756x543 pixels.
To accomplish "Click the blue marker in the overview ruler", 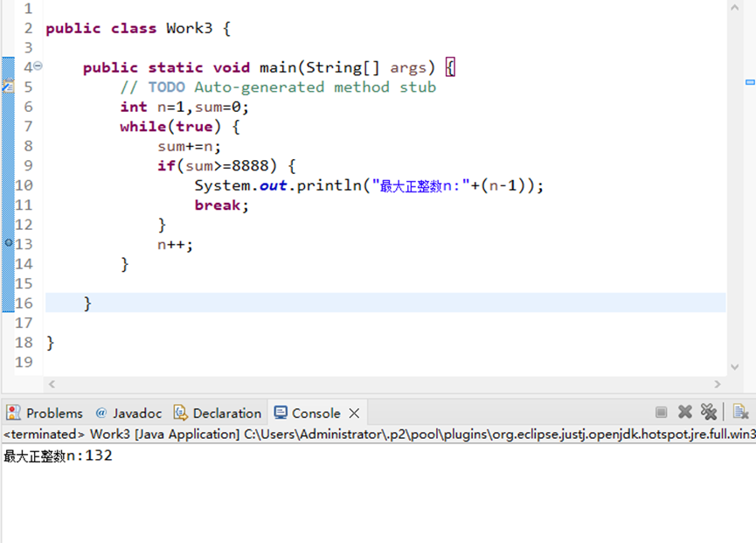I will [x=748, y=81].
